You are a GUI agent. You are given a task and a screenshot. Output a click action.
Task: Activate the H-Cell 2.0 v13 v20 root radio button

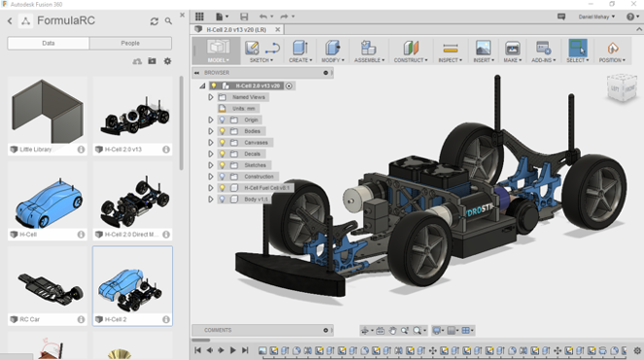[289, 85]
